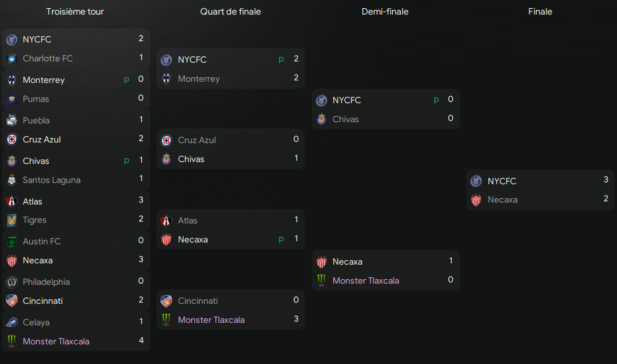Select the Demi-finale round header
617x364 pixels.
click(x=385, y=12)
